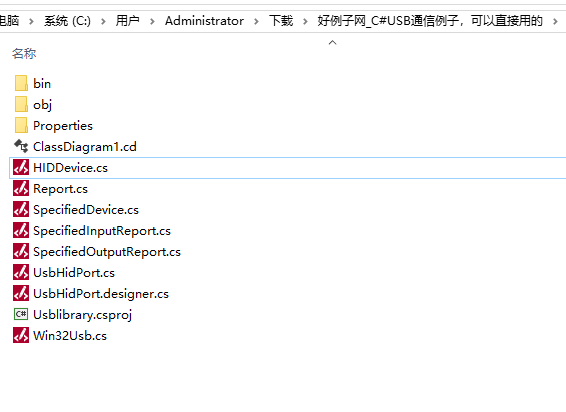Select SpecifiedOutputReport.cs file name
The height and width of the screenshot is (412, 566).
(x=107, y=252)
